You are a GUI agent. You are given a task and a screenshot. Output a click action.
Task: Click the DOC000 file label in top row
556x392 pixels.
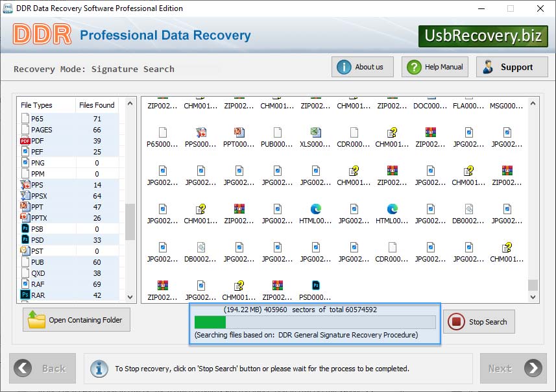click(x=430, y=106)
